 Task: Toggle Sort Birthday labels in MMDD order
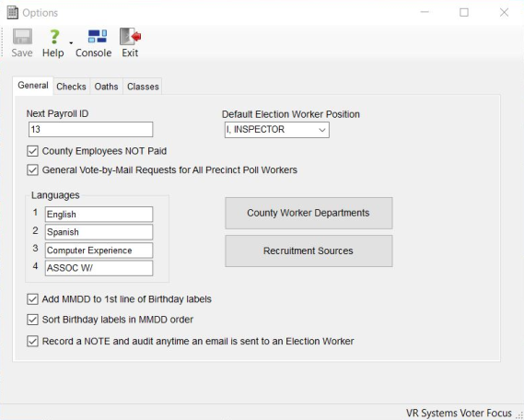[32, 320]
